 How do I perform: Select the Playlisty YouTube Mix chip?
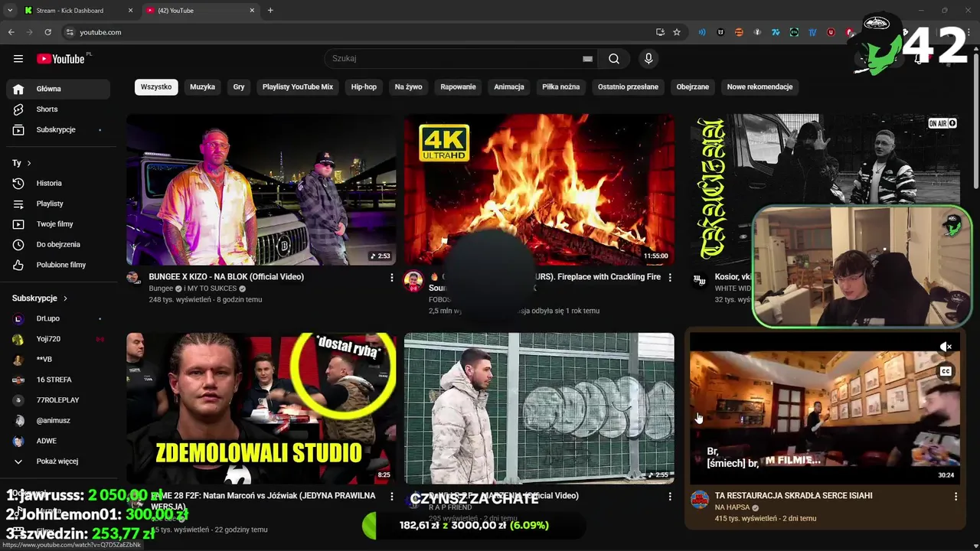pos(298,87)
